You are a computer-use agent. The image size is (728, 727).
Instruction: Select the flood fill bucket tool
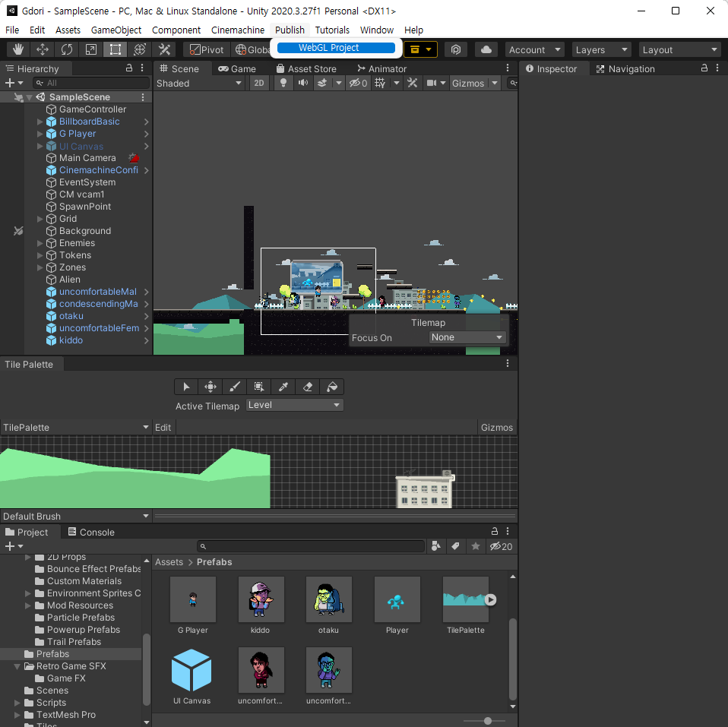[x=332, y=387]
